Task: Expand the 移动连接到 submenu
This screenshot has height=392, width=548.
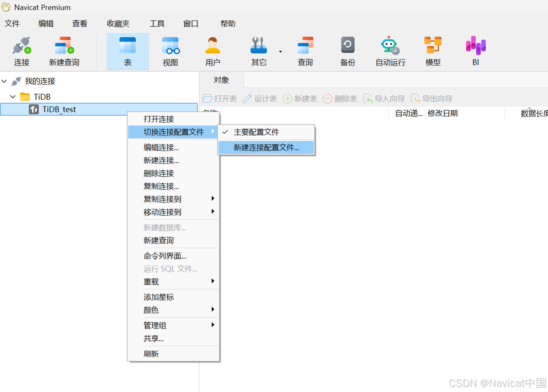Action: coord(173,212)
